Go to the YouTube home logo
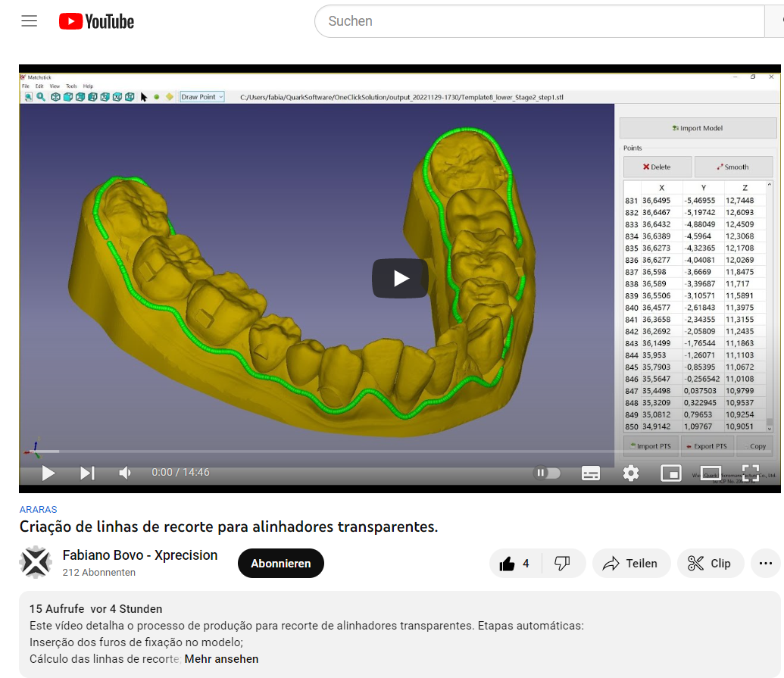This screenshot has height=678, width=784. [x=97, y=22]
